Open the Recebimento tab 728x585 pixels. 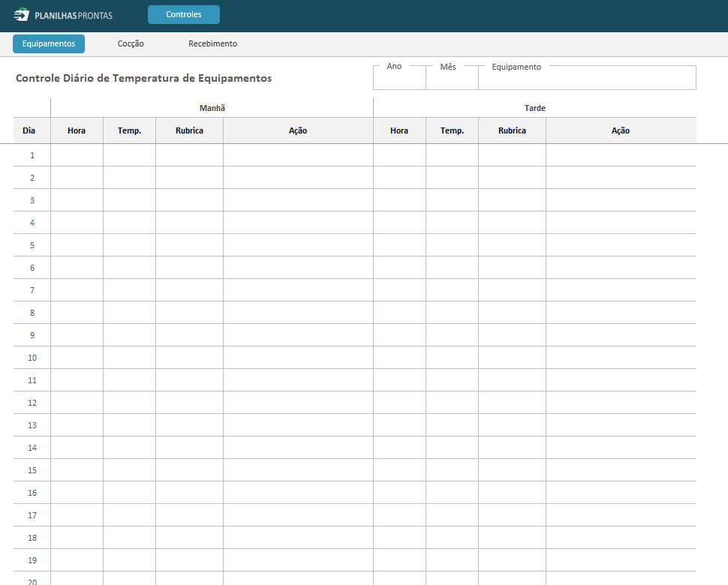point(212,44)
